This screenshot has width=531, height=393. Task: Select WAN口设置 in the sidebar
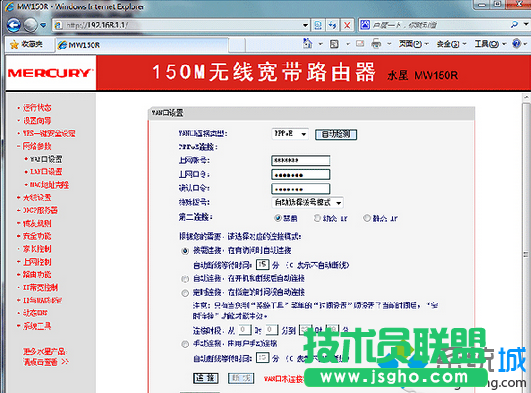coord(46,159)
